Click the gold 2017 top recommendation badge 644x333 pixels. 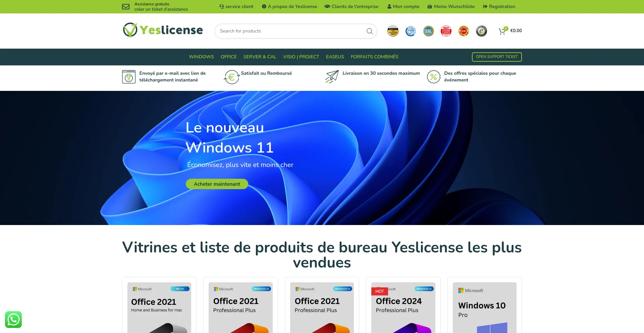(x=393, y=31)
